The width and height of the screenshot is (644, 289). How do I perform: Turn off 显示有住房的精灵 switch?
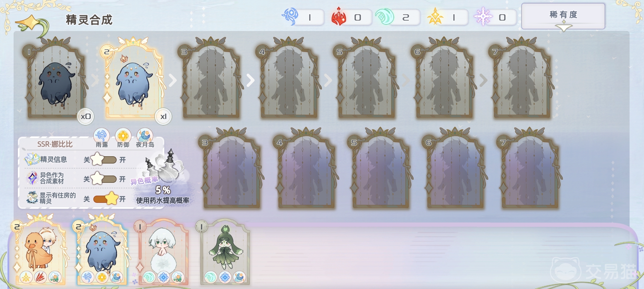105,199
